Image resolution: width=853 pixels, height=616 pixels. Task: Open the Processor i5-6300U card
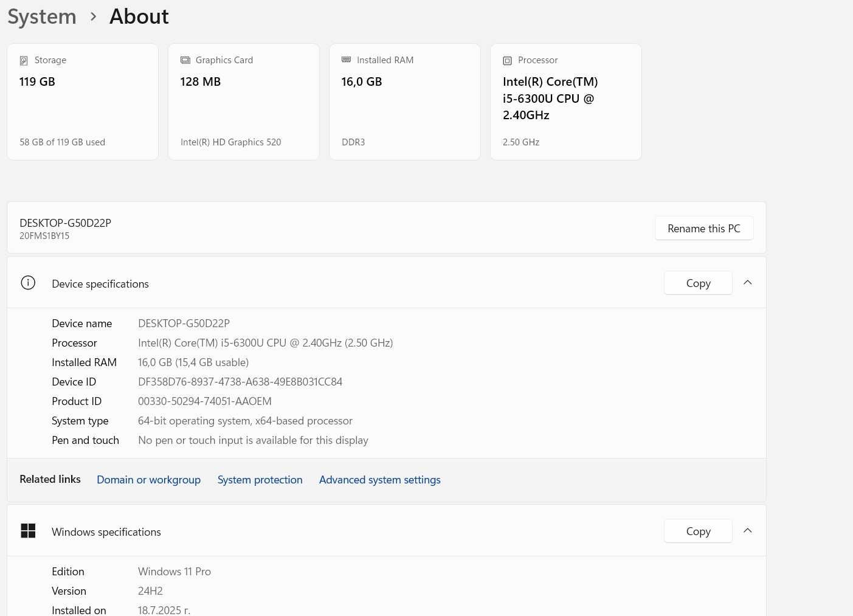pos(566,102)
